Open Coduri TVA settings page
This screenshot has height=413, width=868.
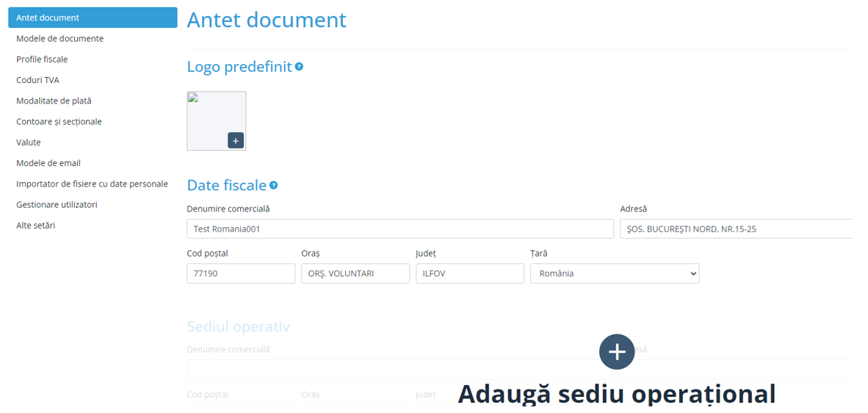pyautogui.click(x=37, y=80)
